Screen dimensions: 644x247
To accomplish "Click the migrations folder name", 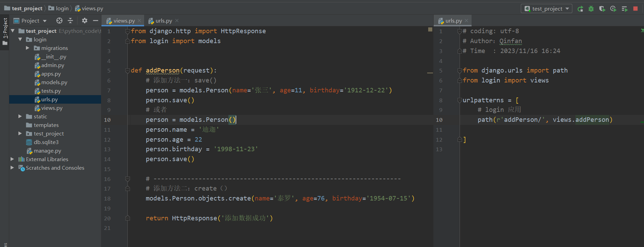I will (x=55, y=48).
